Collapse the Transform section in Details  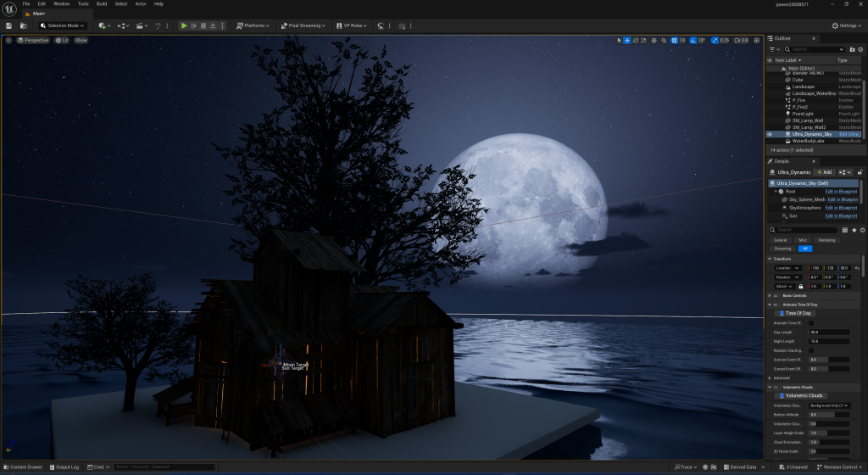770,259
